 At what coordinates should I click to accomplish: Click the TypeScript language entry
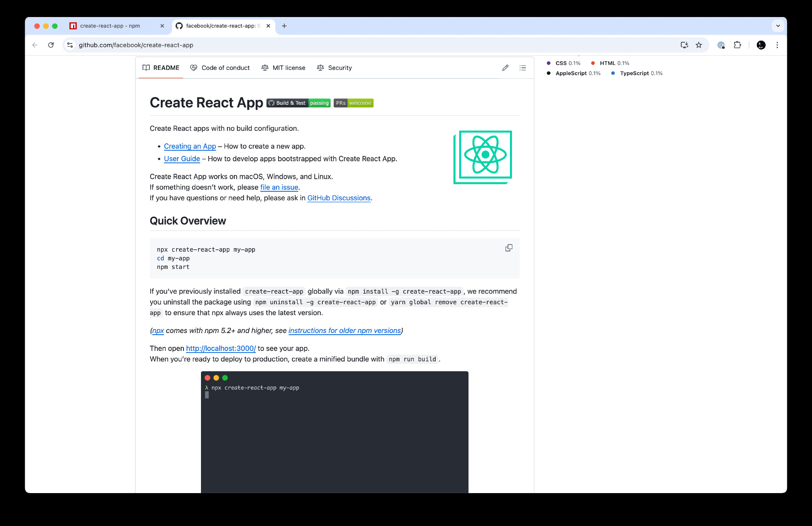pos(637,74)
